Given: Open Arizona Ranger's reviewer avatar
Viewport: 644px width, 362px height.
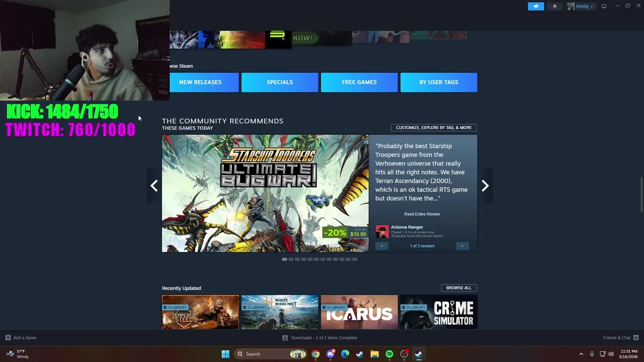Looking at the screenshot, I should [x=382, y=232].
